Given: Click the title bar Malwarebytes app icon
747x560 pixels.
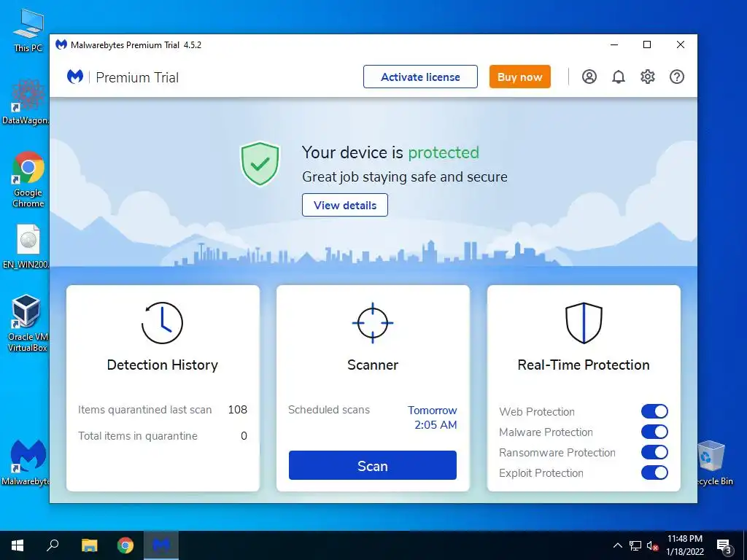Looking at the screenshot, I should [61, 44].
